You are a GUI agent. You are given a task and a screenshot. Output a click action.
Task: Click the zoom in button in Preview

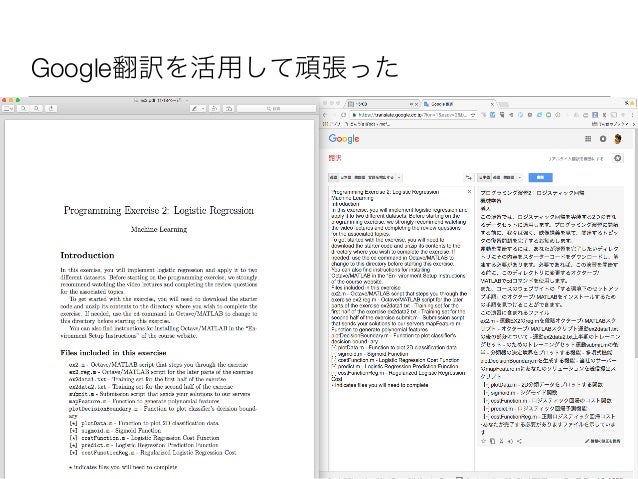37,109
